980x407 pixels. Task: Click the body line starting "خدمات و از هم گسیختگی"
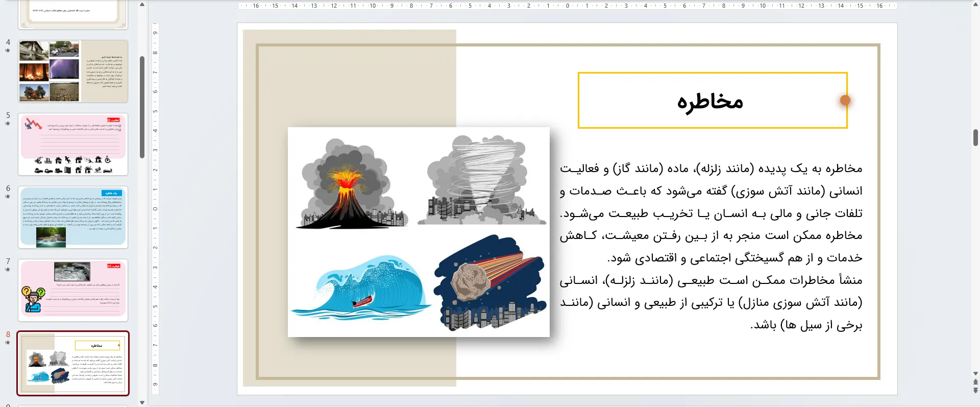(x=735, y=258)
